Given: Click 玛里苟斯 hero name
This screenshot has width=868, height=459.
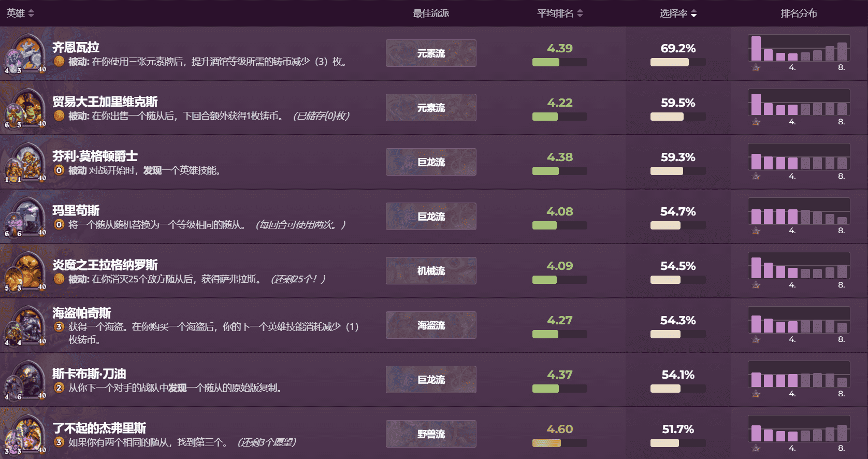Looking at the screenshot, I should [76, 210].
